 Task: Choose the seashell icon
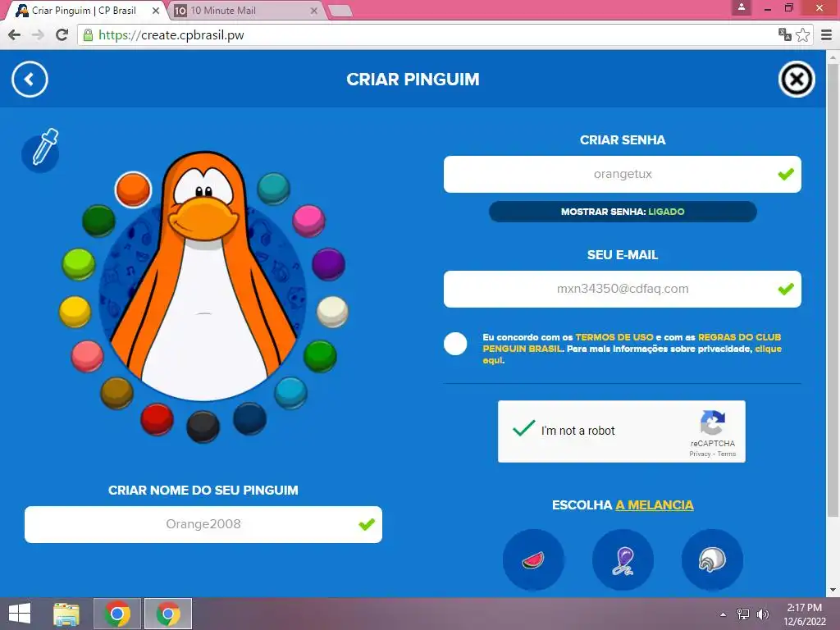pyautogui.click(x=713, y=559)
